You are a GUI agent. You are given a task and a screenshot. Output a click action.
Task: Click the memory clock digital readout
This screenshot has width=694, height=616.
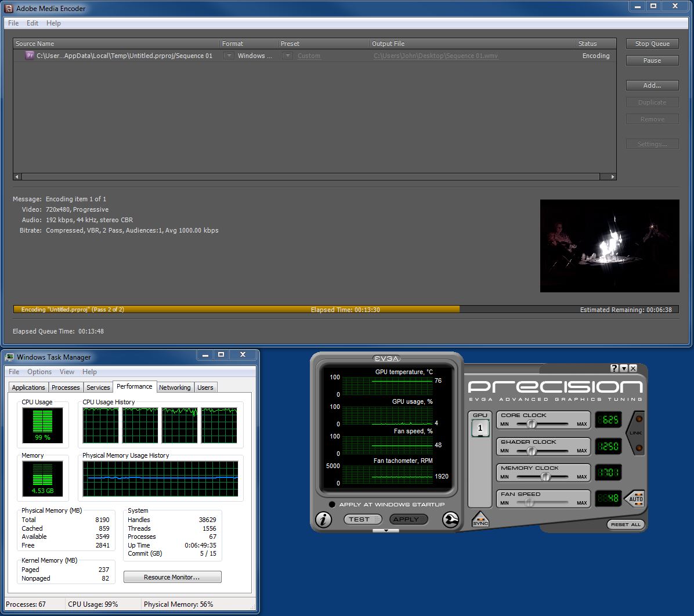[608, 472]
